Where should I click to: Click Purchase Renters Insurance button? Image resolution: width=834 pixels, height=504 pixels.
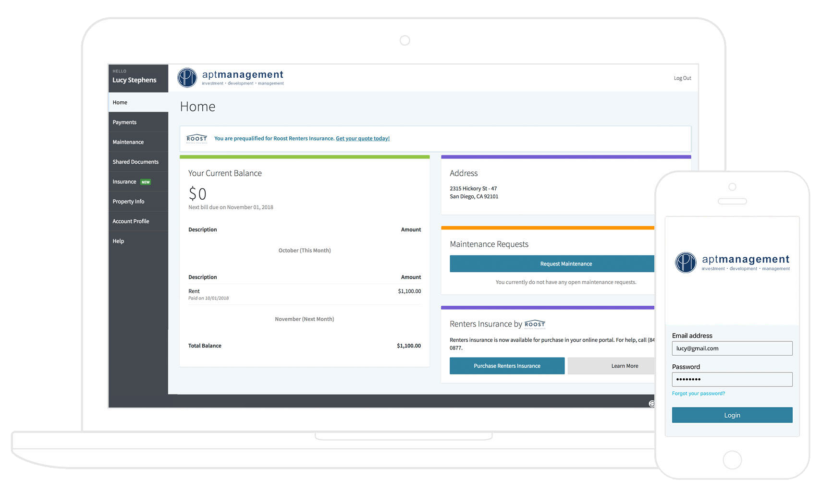pyautogui.click(x=507, y=366)
